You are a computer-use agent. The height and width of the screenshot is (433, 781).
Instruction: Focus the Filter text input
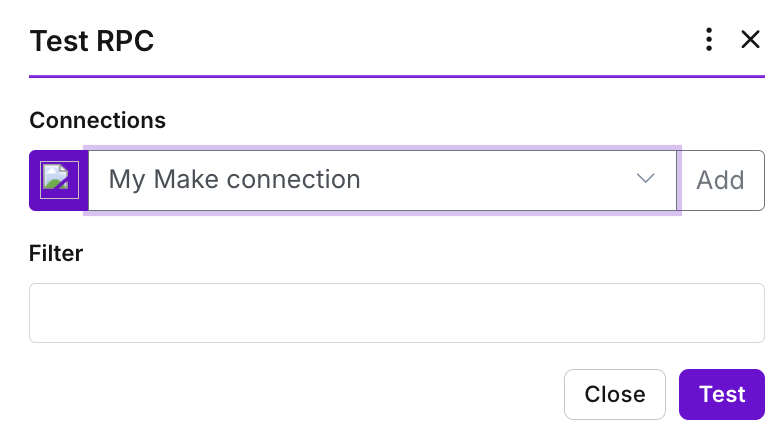[396, 313]
